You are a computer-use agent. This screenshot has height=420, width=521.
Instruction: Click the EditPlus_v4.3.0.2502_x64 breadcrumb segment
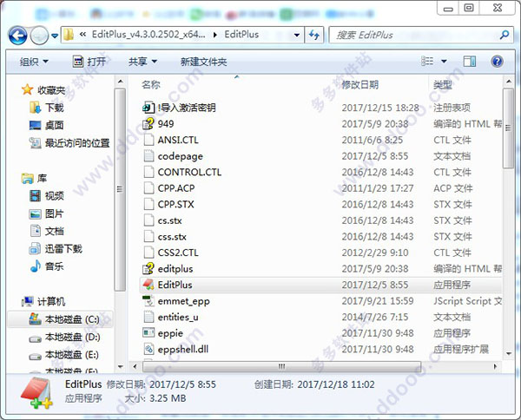(x=148, y=35)
